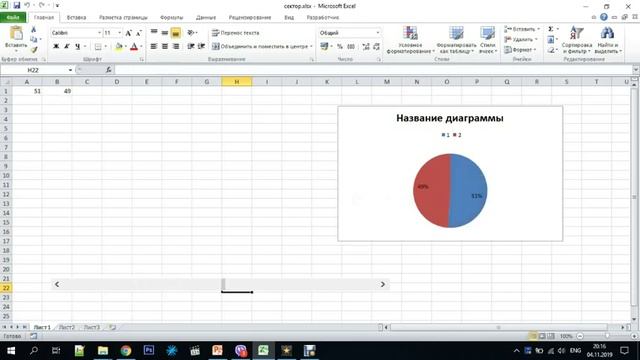This screenshot has width=640, height=360.
Task: Click the Name Box showing H22
Action: (33, 70)
